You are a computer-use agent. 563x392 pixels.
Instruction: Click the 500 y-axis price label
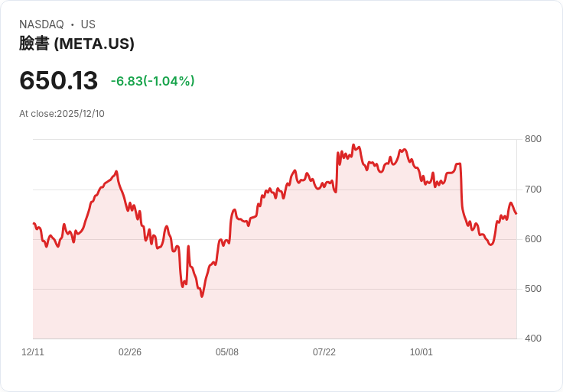532,289
